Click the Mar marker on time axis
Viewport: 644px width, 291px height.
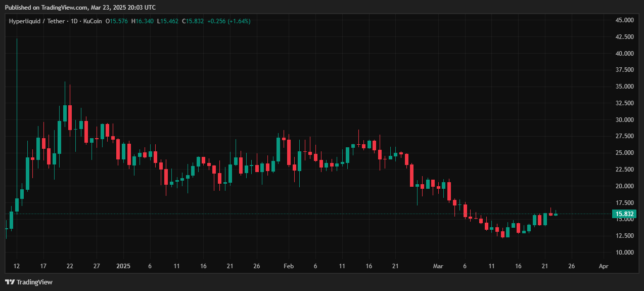[x=438, y=266]
